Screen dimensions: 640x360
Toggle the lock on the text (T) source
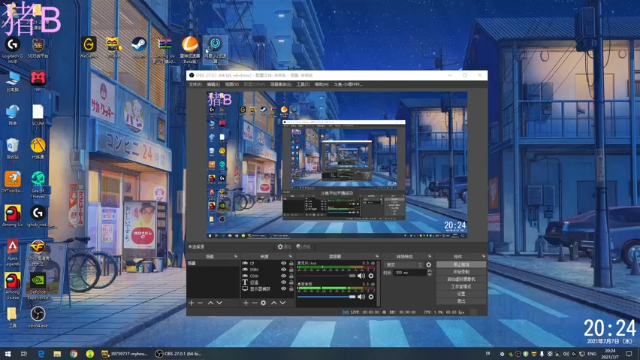(x=291, y=282)
